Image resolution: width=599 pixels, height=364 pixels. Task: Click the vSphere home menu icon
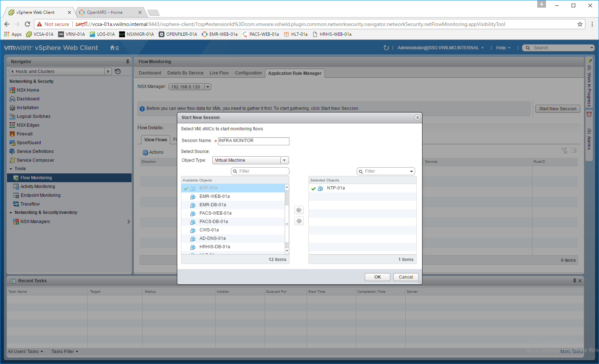[114, 48]
